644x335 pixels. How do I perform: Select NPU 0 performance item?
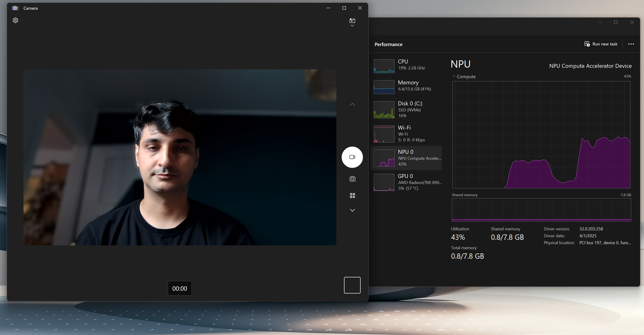coord(407,158)
